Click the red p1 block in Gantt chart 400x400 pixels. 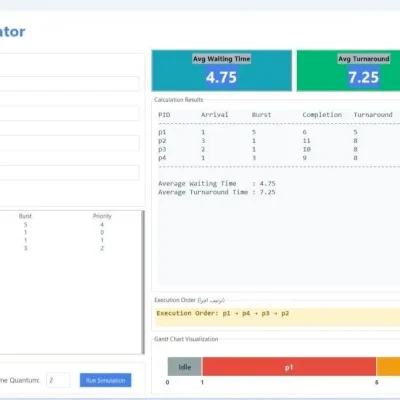click(289, 367)
